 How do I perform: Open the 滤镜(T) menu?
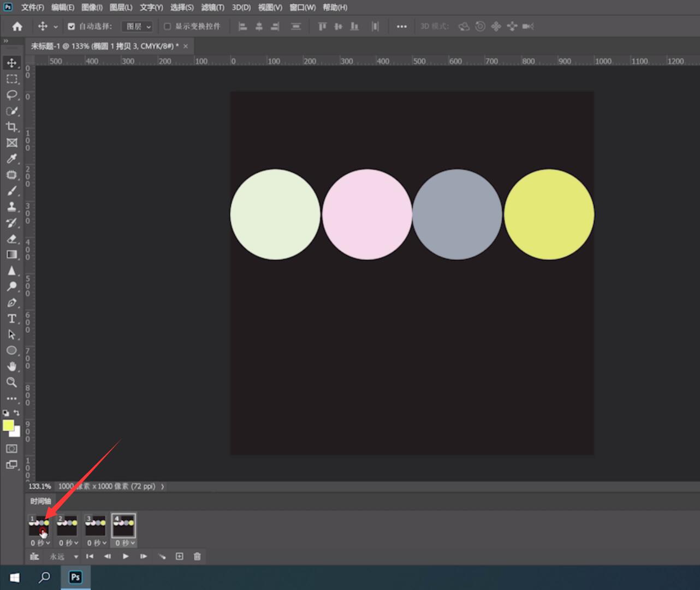tap(212, 8)
